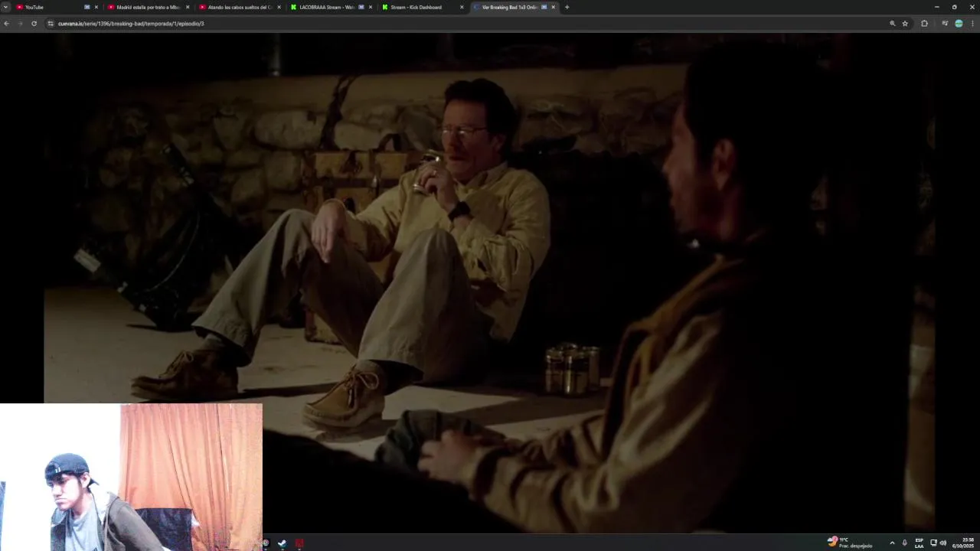Show hidden system tray icons
Viewport: 980px width, 551px height.
(892, 543)
